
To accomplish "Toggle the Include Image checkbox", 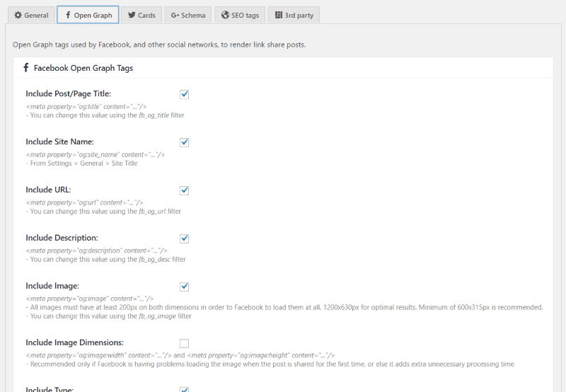I will [x=184, y=287].
